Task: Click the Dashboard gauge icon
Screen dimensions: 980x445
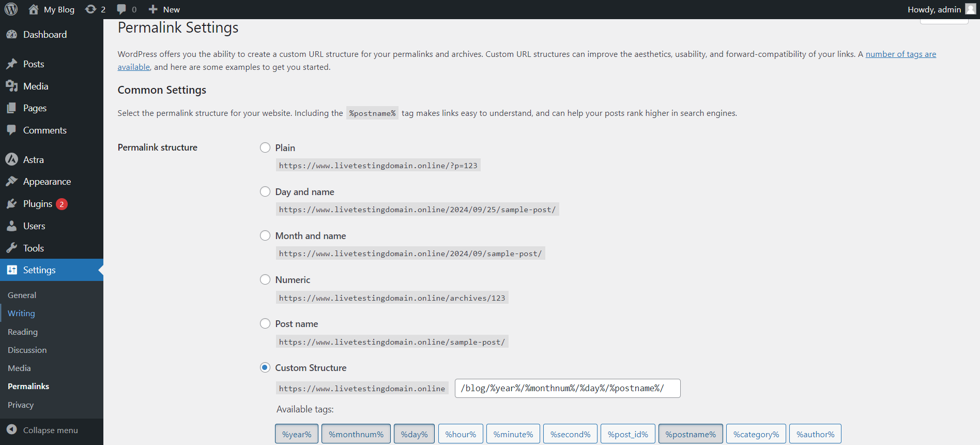Action: [12, 35]
